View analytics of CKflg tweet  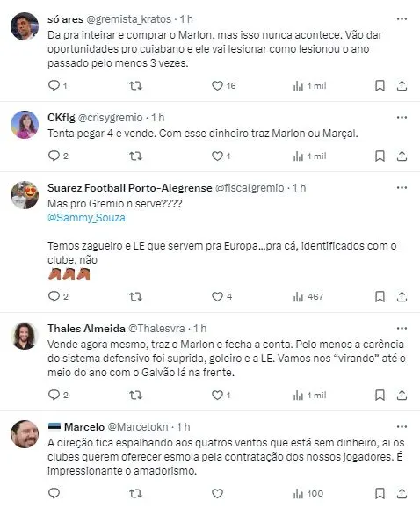[309, 156]
